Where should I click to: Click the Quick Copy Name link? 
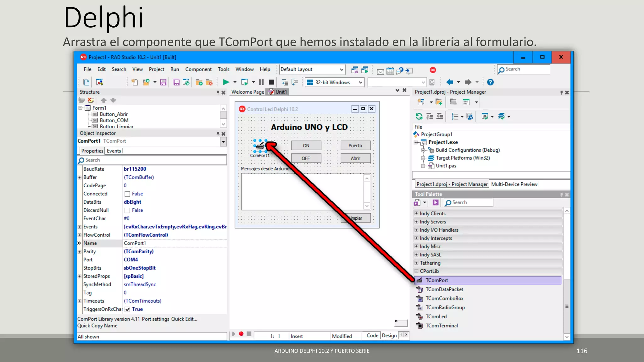(x=97, y=326)
